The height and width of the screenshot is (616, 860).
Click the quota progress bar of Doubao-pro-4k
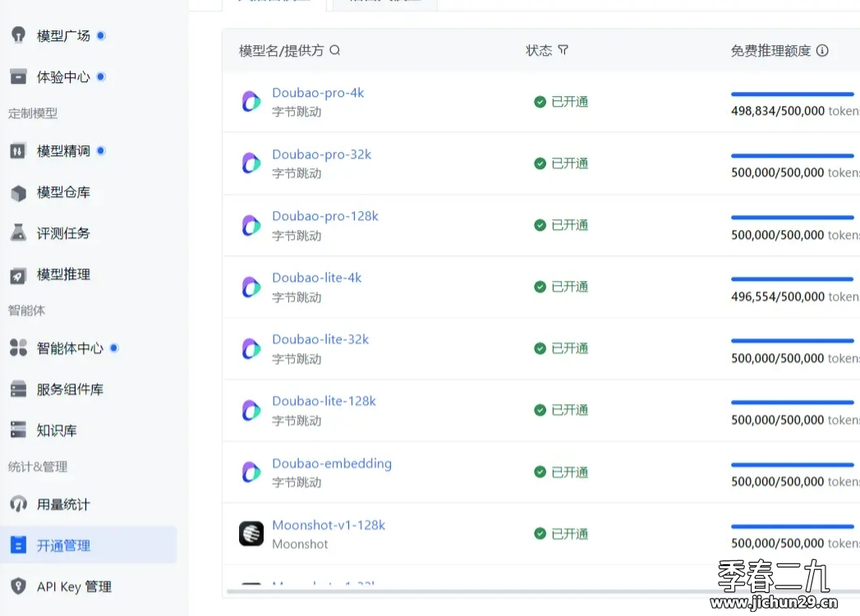(x=792, y=94)
